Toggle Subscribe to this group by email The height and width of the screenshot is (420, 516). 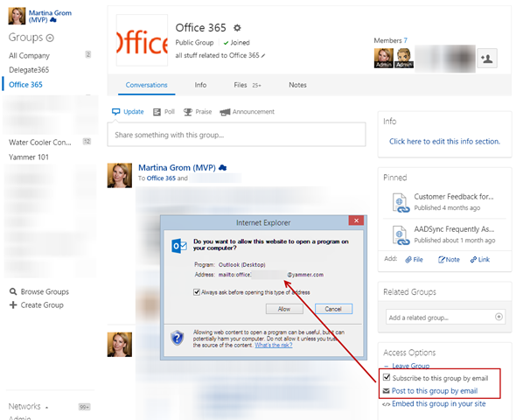click(x=387, y=377)
